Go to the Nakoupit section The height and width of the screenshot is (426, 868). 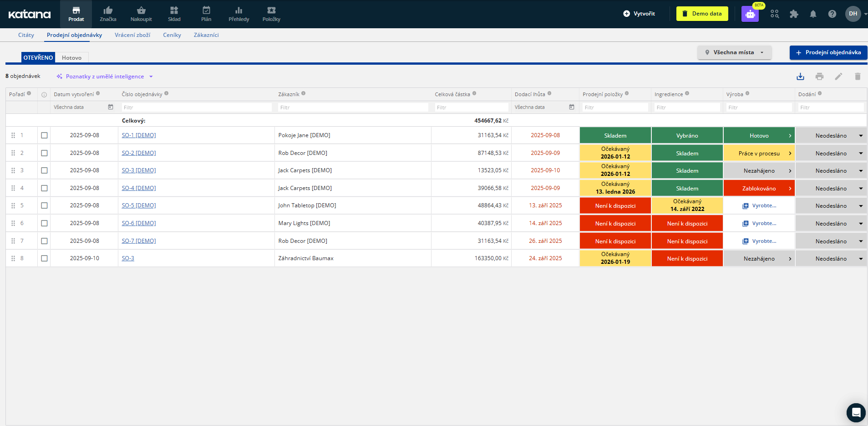141,14
